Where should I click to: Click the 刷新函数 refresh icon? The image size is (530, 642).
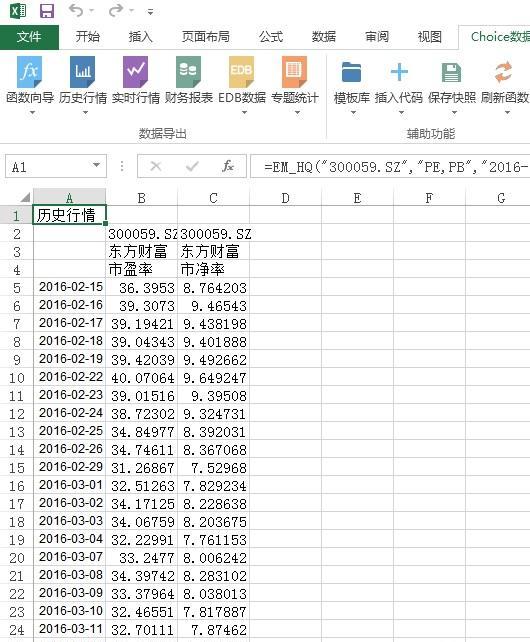[503, 72]
